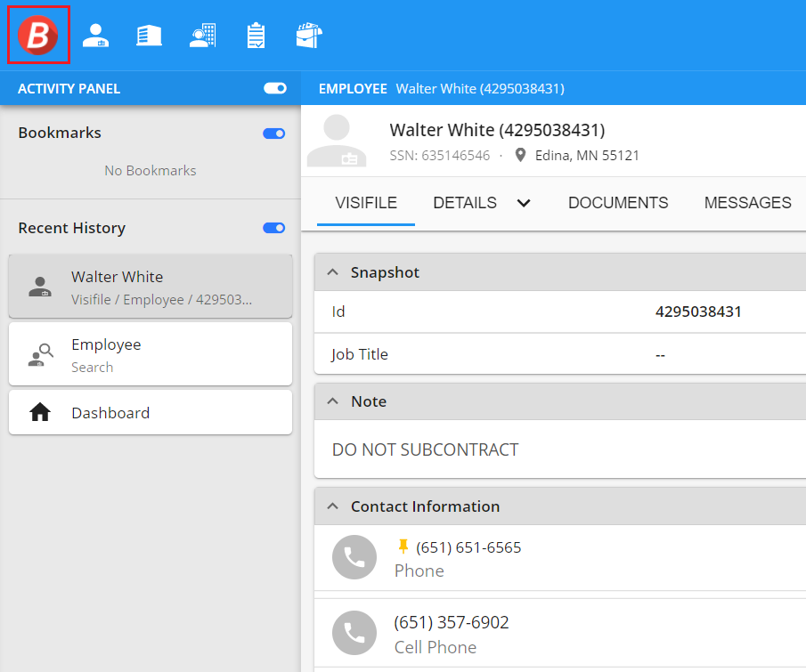This screenshot has width=806, height=672.
Task: Collapse the Contact Information section
Action: pyautogui.click(x=333, y=506)
